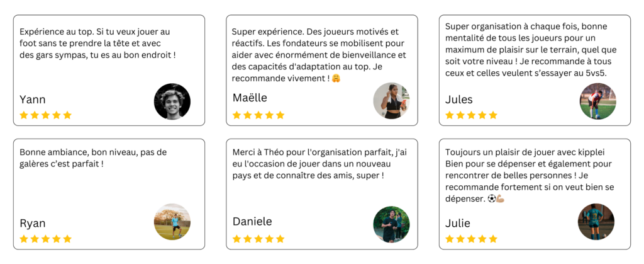Select the reviewer name "Julie"
Viewport: 644px width, 264px height.
click(457, 223)
